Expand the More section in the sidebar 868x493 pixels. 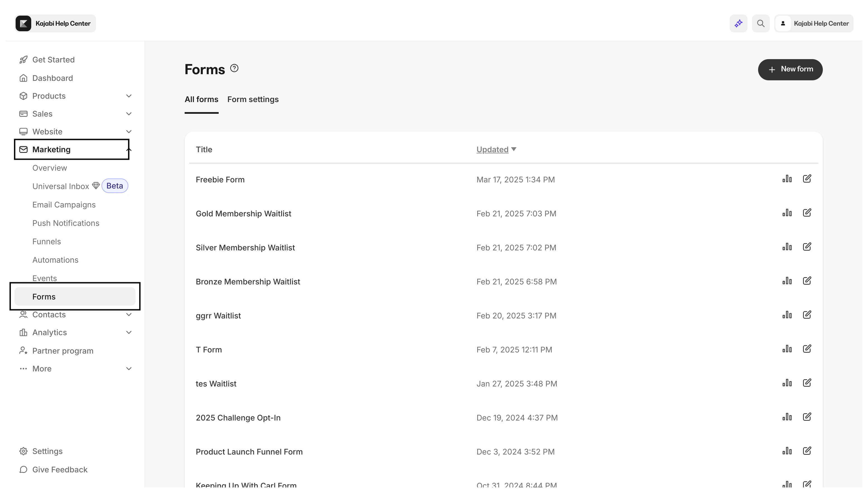tap(129, 368)
